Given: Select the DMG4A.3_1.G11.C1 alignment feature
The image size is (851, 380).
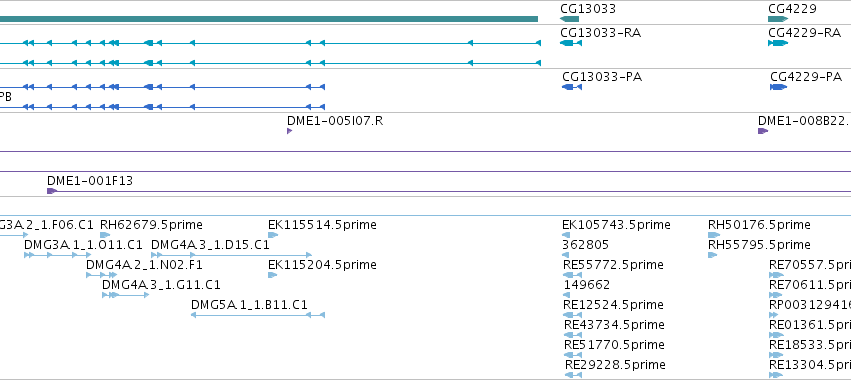Looking at the screenshot, I should [125, 295].
